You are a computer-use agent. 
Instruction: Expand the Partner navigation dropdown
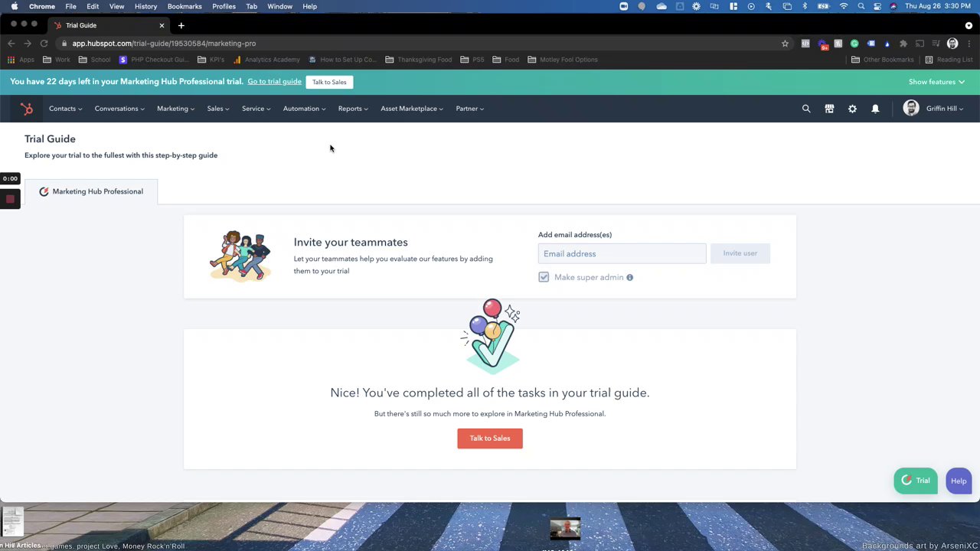469,109
